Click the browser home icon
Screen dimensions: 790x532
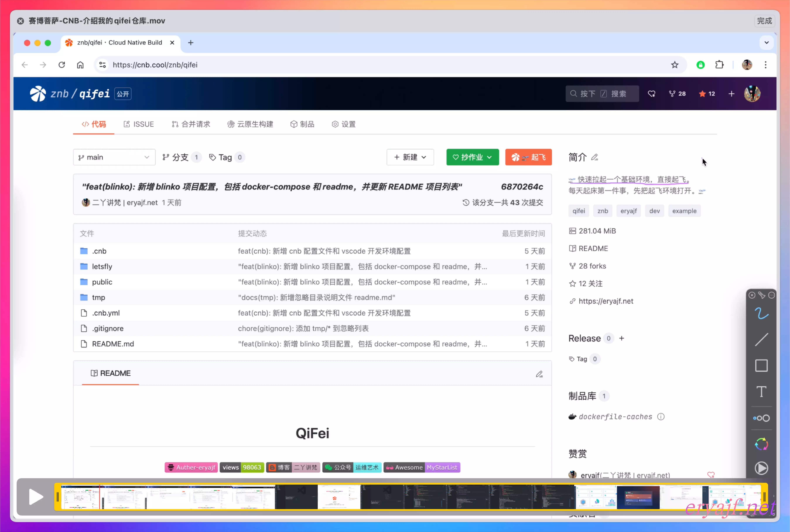click(80, 65)
